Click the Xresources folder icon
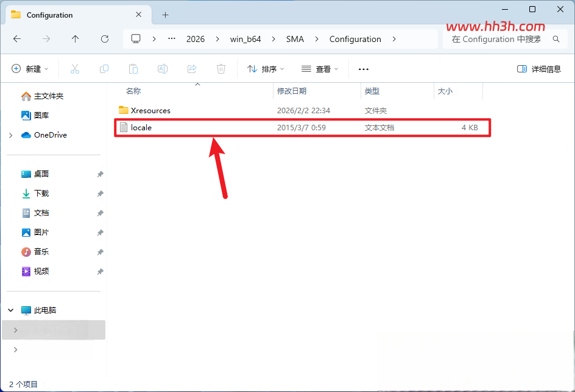575x392 pixels. coord(124,110)
